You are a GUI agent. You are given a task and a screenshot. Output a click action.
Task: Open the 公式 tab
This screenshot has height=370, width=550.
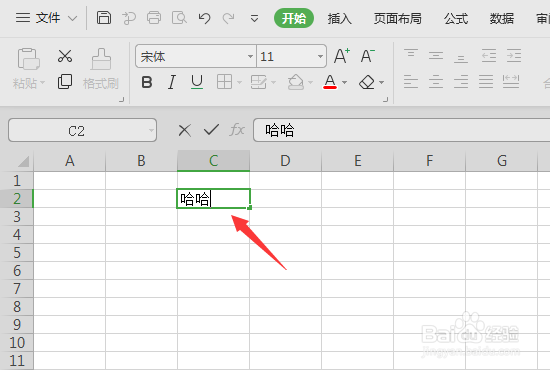tap(456, 18)
